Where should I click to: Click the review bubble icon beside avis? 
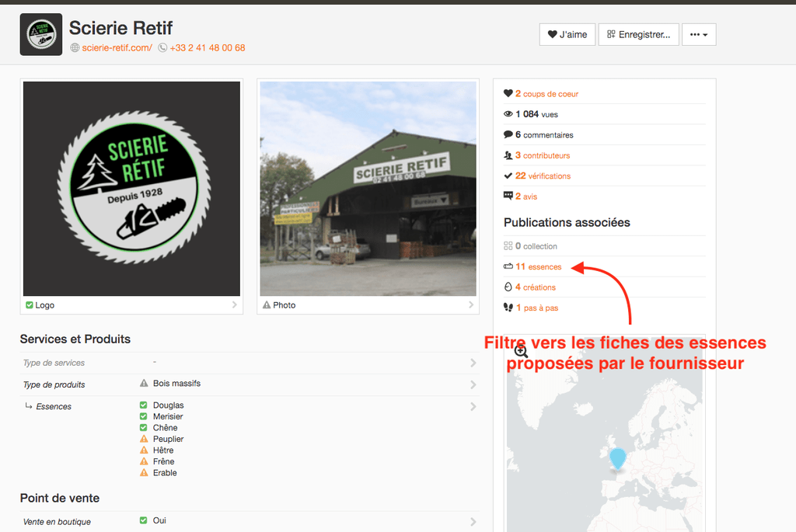click(x=508, y=196)
